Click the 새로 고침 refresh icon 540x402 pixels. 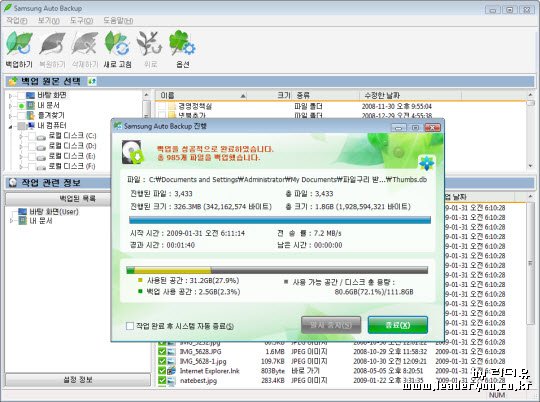point(117,44)
